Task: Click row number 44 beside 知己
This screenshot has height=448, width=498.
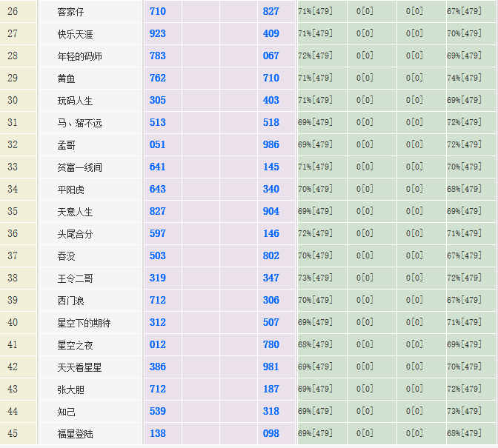Action: [13, 411]
